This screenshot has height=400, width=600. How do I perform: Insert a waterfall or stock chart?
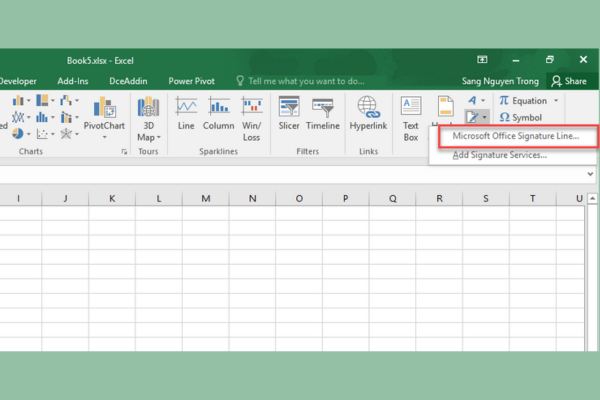pos(66,100)
